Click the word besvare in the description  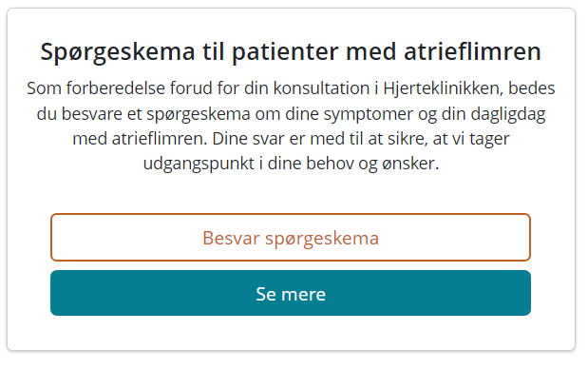(92, 114)
